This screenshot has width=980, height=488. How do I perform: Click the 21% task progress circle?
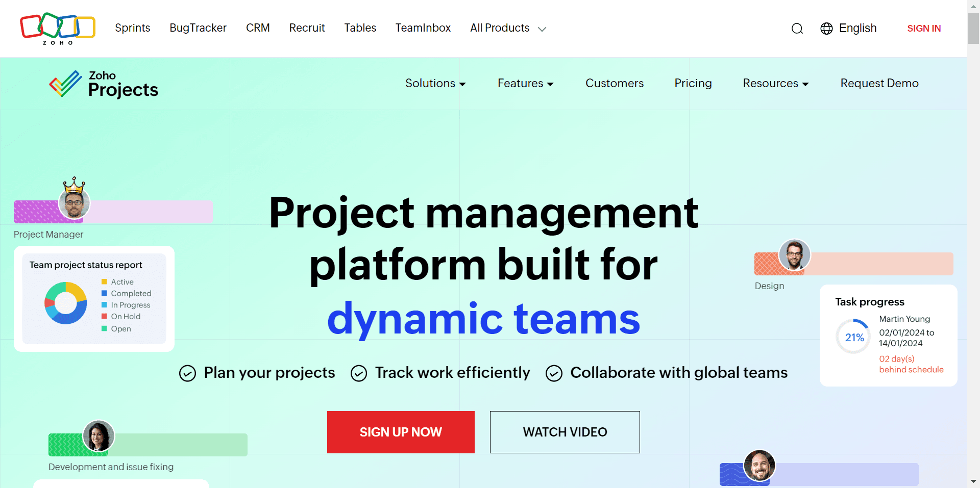pyautogui.click(x=853, y=336)
